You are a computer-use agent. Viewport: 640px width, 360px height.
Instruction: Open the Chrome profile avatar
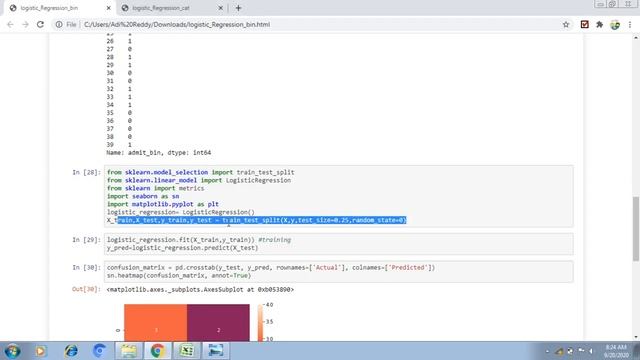(615, 24)
